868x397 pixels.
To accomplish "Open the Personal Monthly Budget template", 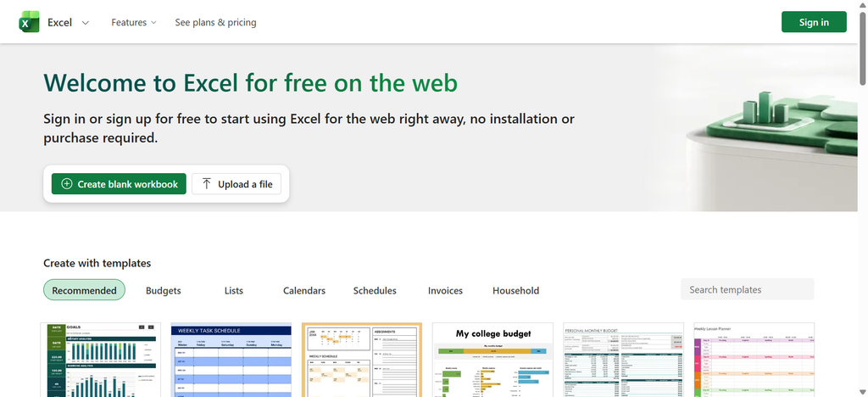I will tap(623, 360).
